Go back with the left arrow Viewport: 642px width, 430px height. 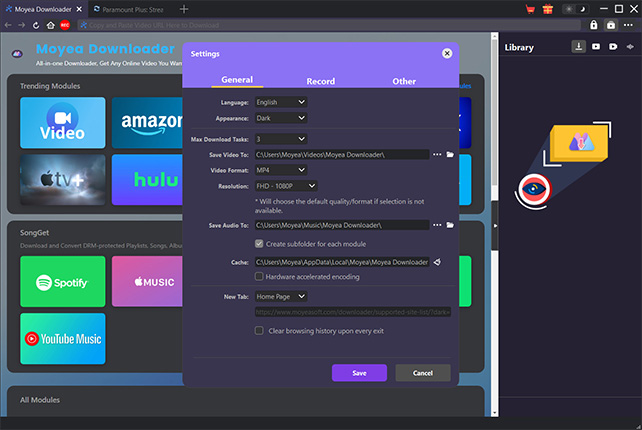point(8,25)
